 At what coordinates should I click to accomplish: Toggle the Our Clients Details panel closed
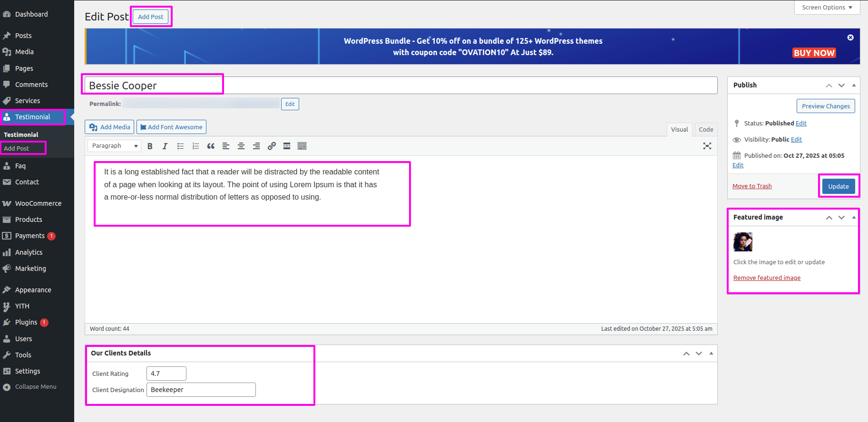[711, 353]
